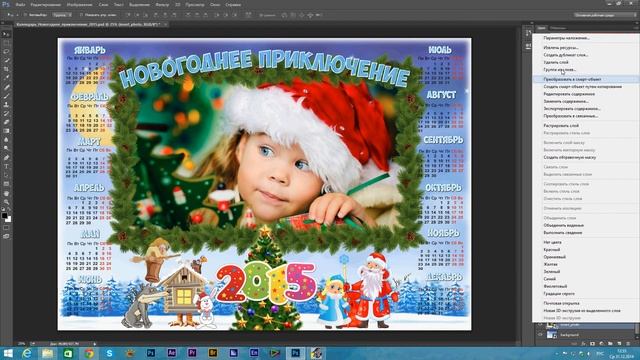Select the History Brush tool
The width and height of the screenshot is (640, 360).
point(6,113)
